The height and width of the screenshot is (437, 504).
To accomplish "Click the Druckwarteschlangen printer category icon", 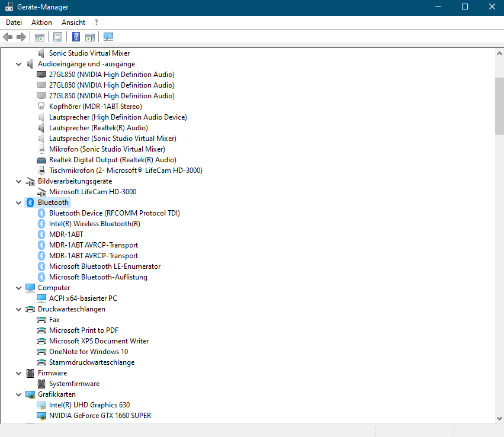I will (30, 309).
